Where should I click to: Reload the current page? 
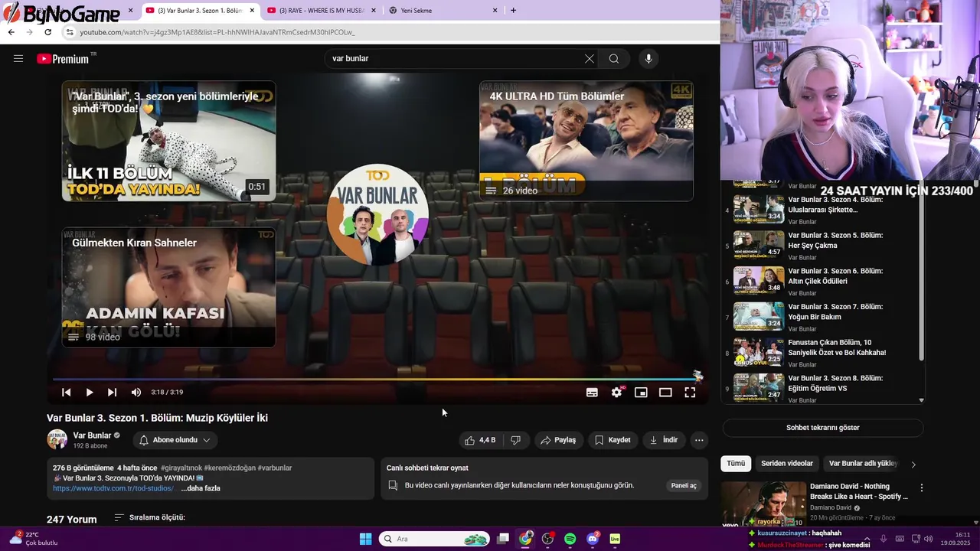(47, 32)
